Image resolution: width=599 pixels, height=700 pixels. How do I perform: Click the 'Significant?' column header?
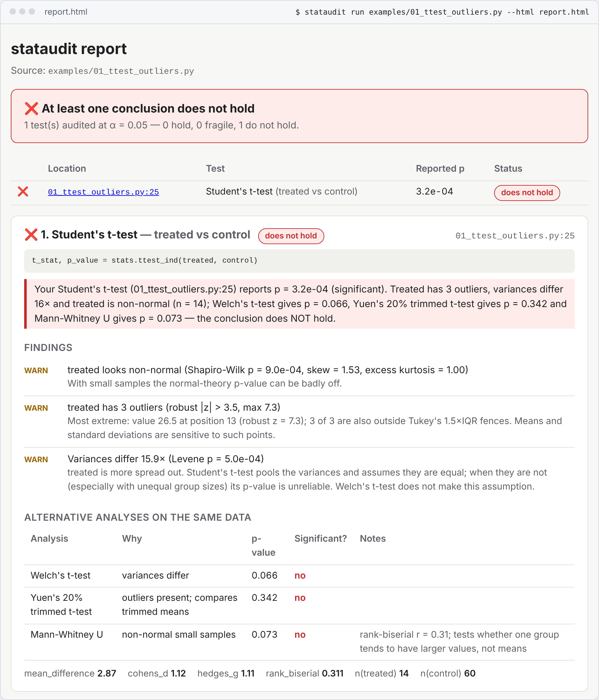pyautogui.click(x=320, y=539)
